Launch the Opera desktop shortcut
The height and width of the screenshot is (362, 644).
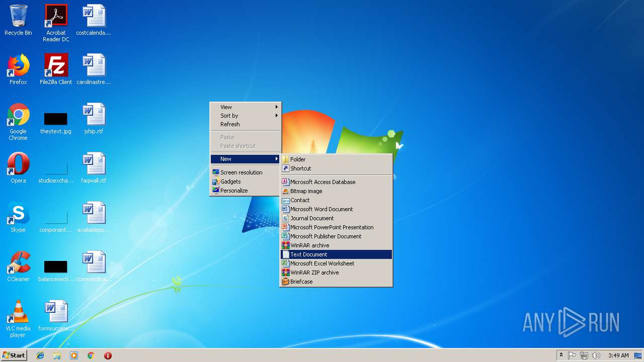(x=18, y=168)
